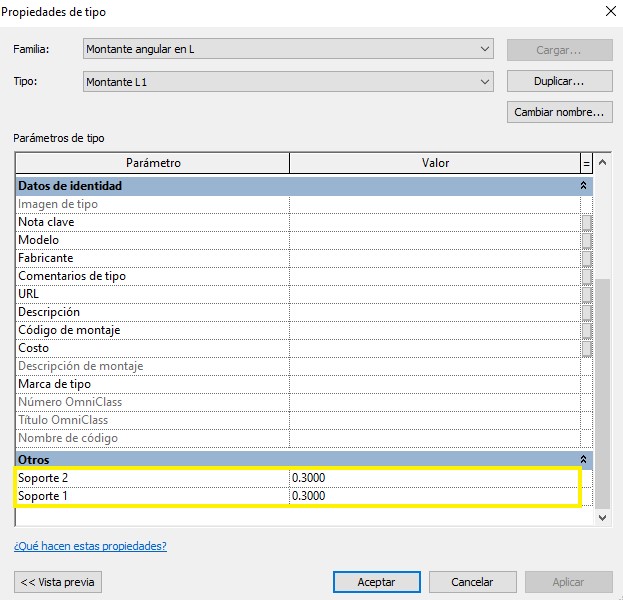Open the Familia dropdown list

(485, 48)
